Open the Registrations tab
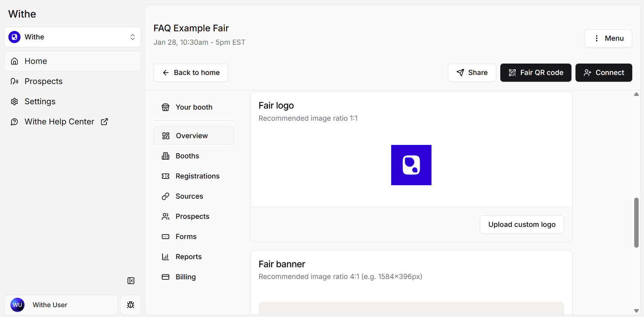The width and height of the screenshot is (644, 317). click(194, 176)
